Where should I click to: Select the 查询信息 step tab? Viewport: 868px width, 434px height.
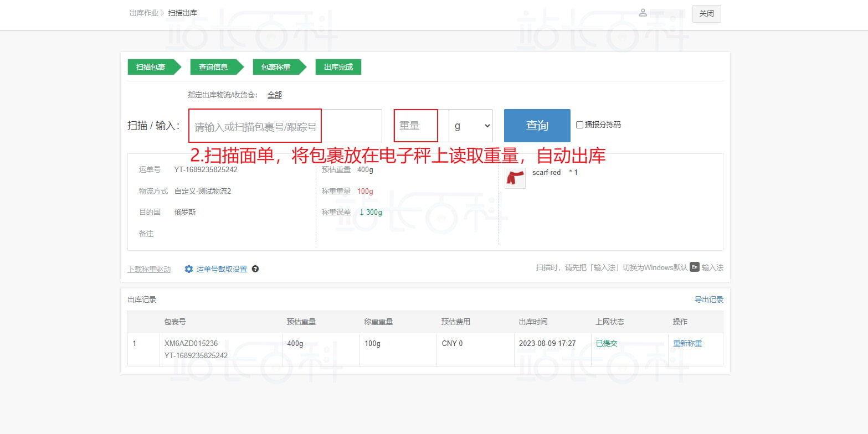pos(213,67)
